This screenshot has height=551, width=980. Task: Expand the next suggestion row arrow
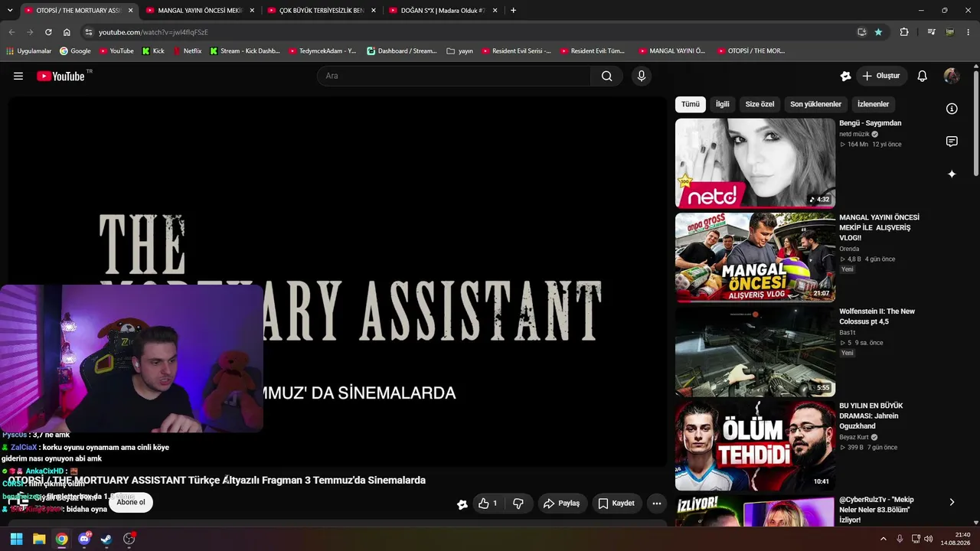pos(952,502)
